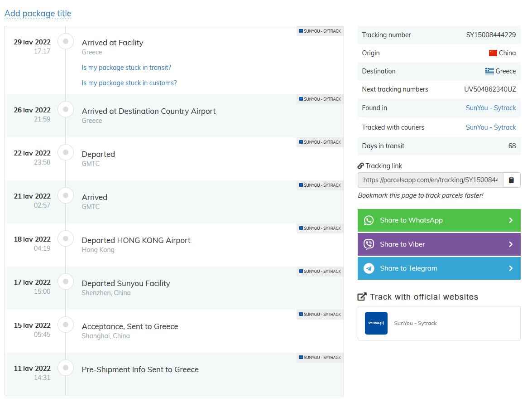Click 'Destination' label in info table
The height and width of the screenshot is (403, 532).
click(x=379, y=71)
